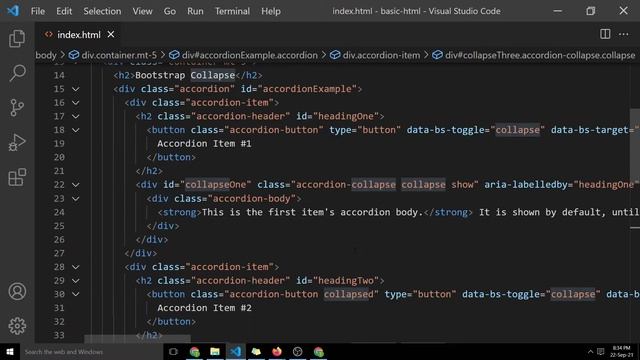Click the div.accordion-item breadcrumb
The height and width of the screenshot is (360, 640).
[x=375, y=55]
